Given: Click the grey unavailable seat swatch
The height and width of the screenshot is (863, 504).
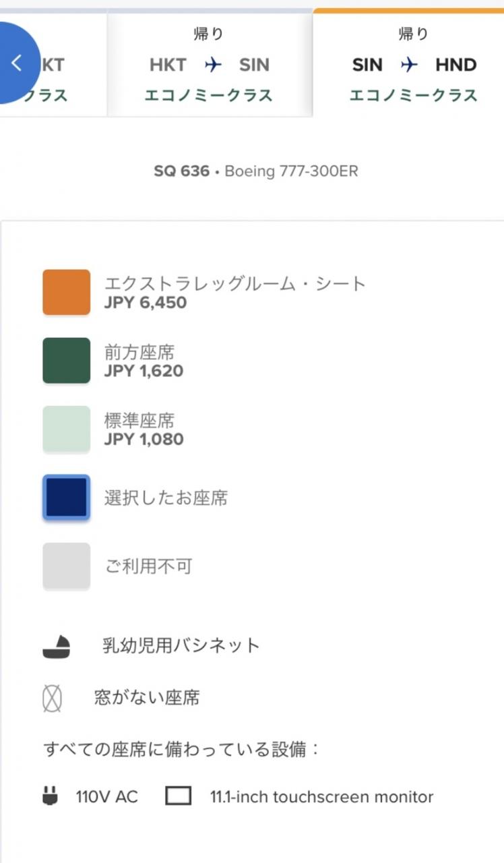Looking at the screenshot, I should (x=66, y=566).
